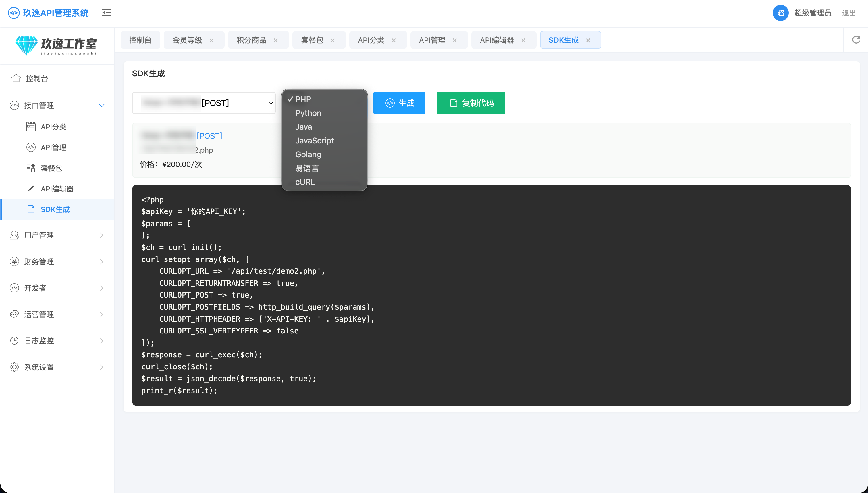
Task: Open API编辑器 in the sidebar
Action: (57, 189)
